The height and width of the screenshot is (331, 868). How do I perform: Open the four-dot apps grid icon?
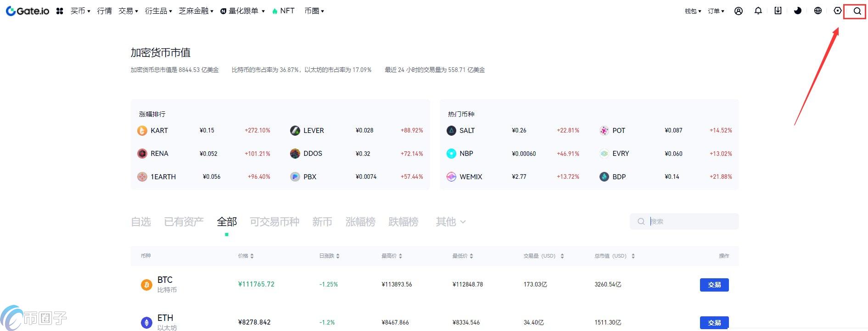[60, 11]
